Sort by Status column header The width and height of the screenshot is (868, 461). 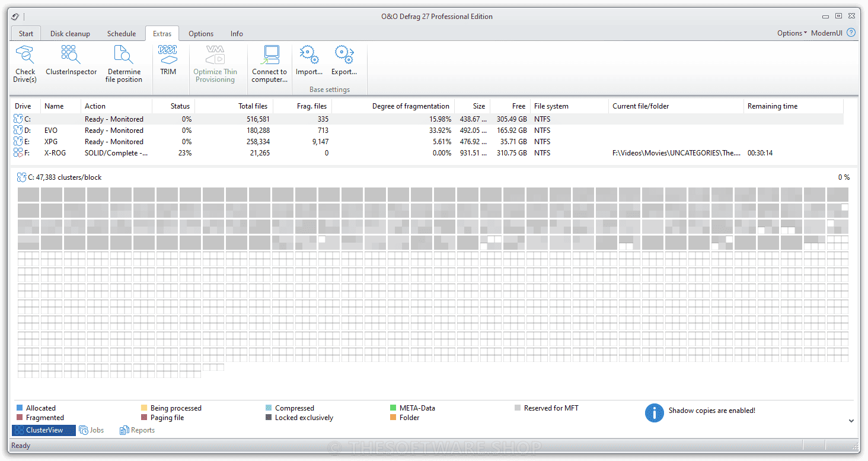tap(173, 106)
